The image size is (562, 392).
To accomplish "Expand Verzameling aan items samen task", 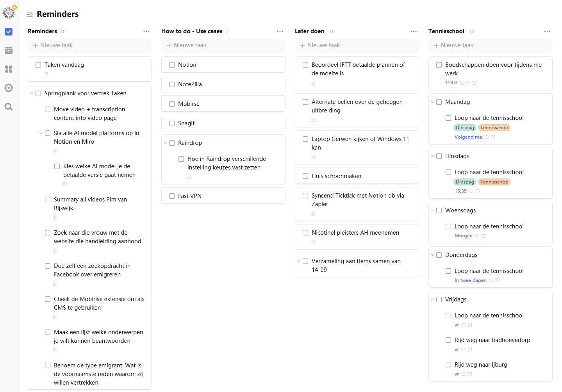I will point(299,261).
